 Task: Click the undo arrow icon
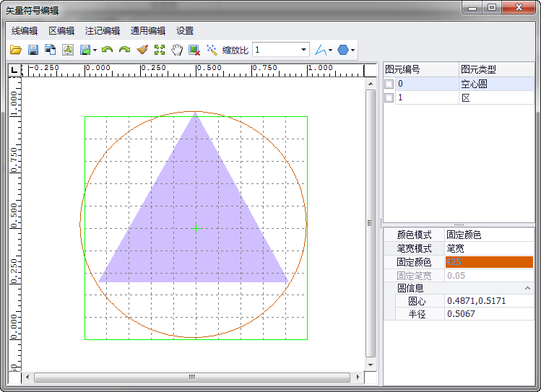click(107, 50)
